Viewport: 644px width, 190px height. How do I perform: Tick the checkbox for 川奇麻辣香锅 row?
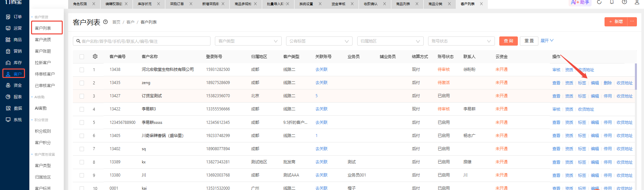coord(82,136)
